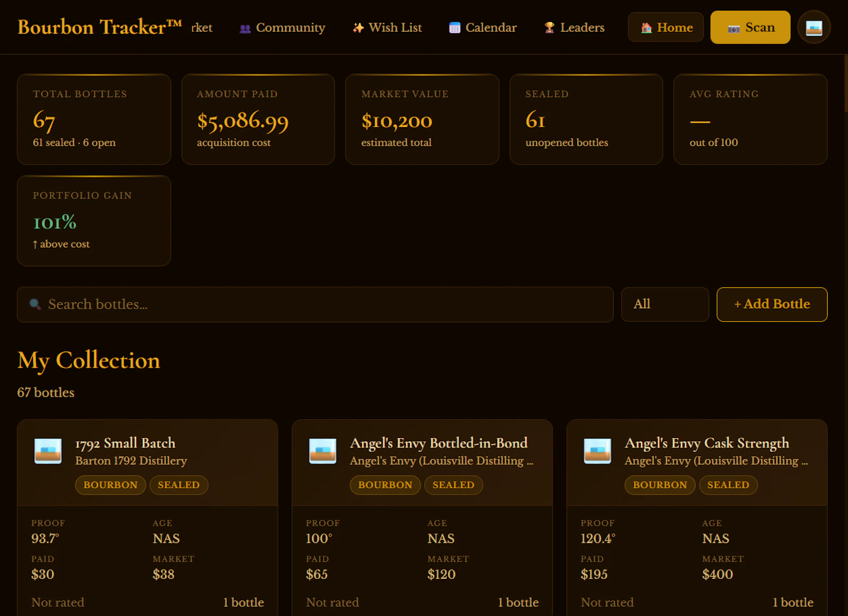This screenshot has width=848, height=616.
Task: Click BOURBON tag on Angel's Envy Bottled-in-Bond
Action: tap(385, 485)
